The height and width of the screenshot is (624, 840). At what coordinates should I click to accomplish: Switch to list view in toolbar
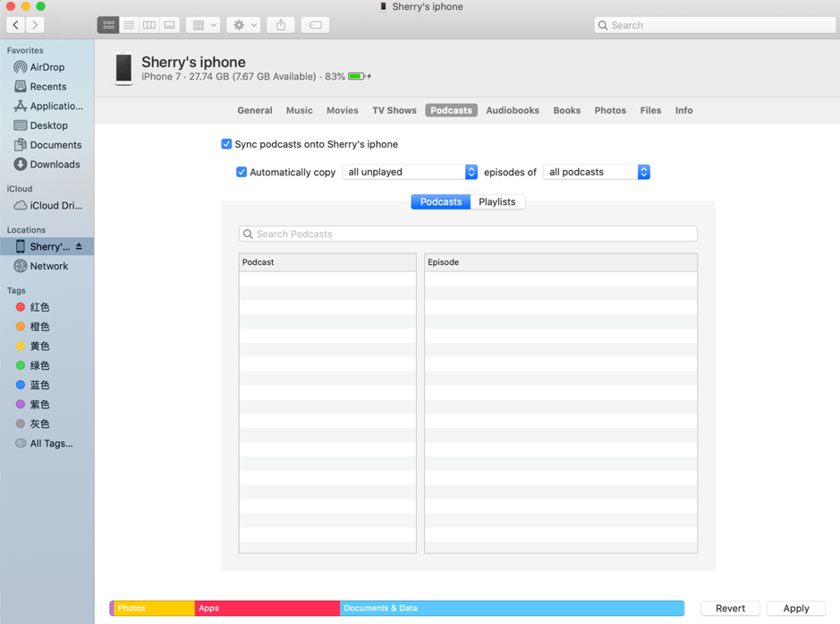(129, 25)
